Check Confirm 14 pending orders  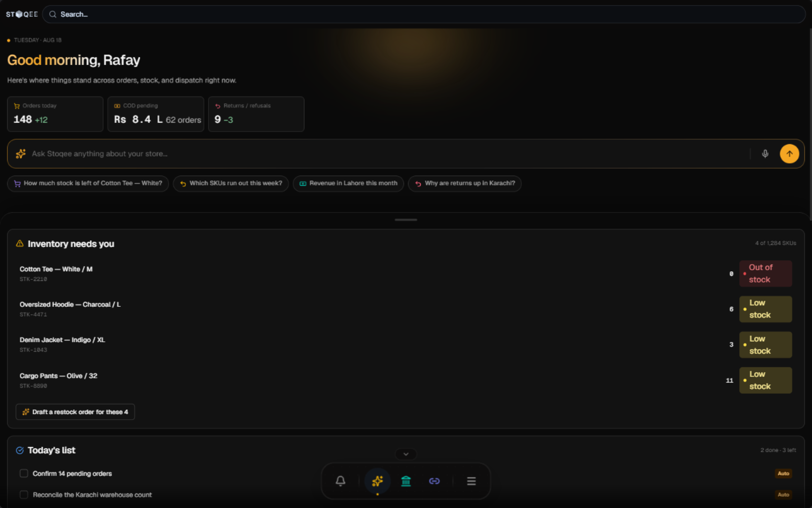click(x=24, y=473)
